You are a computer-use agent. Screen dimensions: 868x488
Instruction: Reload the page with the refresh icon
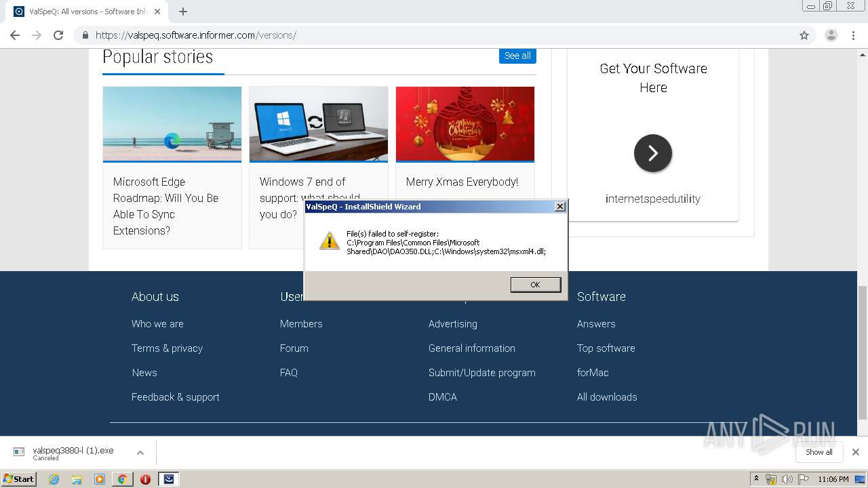pos(58,35)
